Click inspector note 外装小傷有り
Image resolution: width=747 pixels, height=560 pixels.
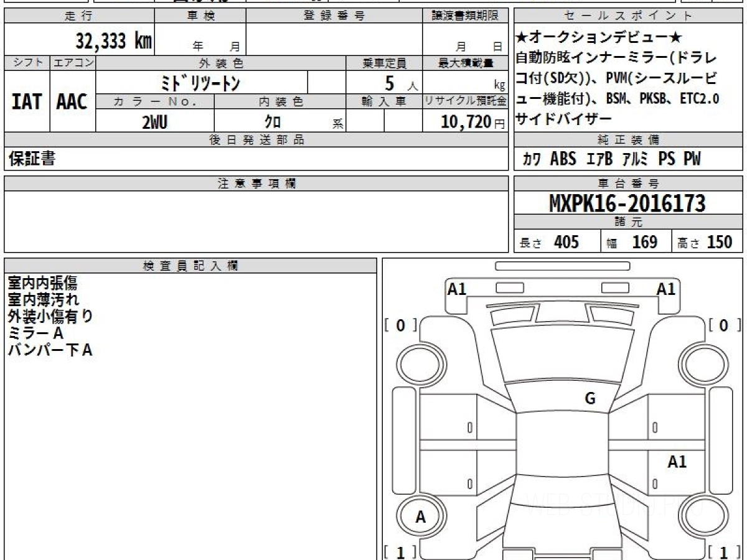[x=50, y=317]
